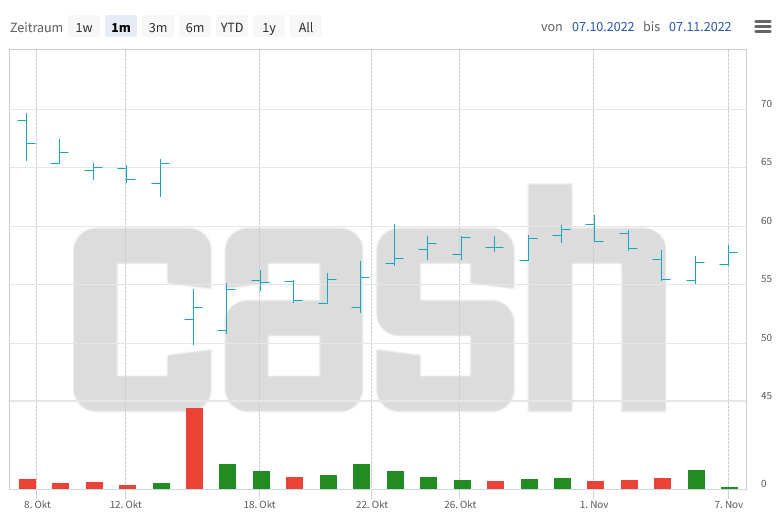Open the chart hamburger menu
The image size is (784, 525).
click(x=762, y=26)
